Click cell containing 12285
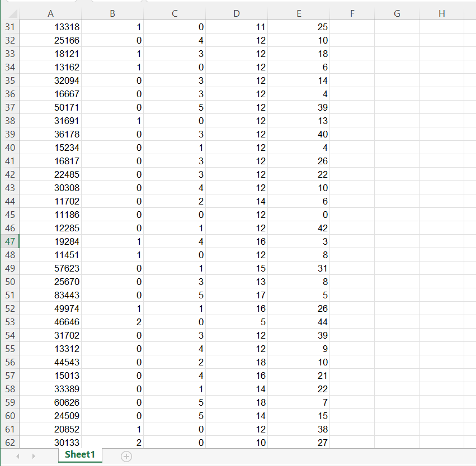Image resolution: width=476 pixels, height=466 pixels. pos(50,229)
